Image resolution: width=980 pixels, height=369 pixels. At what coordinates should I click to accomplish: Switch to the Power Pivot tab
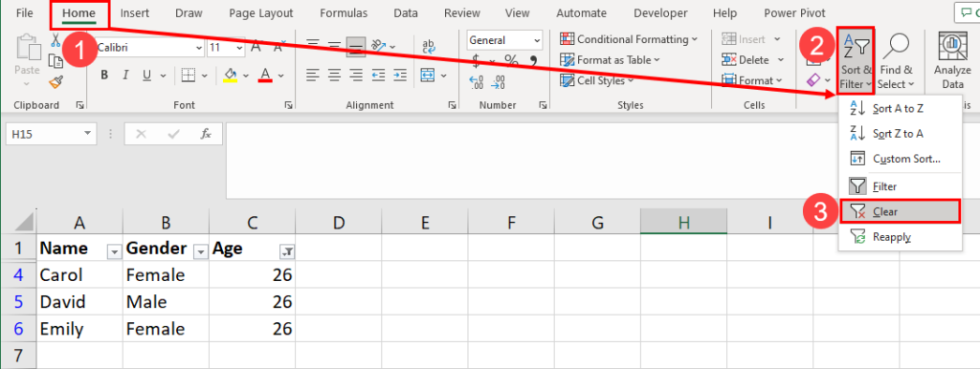[794, 13]
